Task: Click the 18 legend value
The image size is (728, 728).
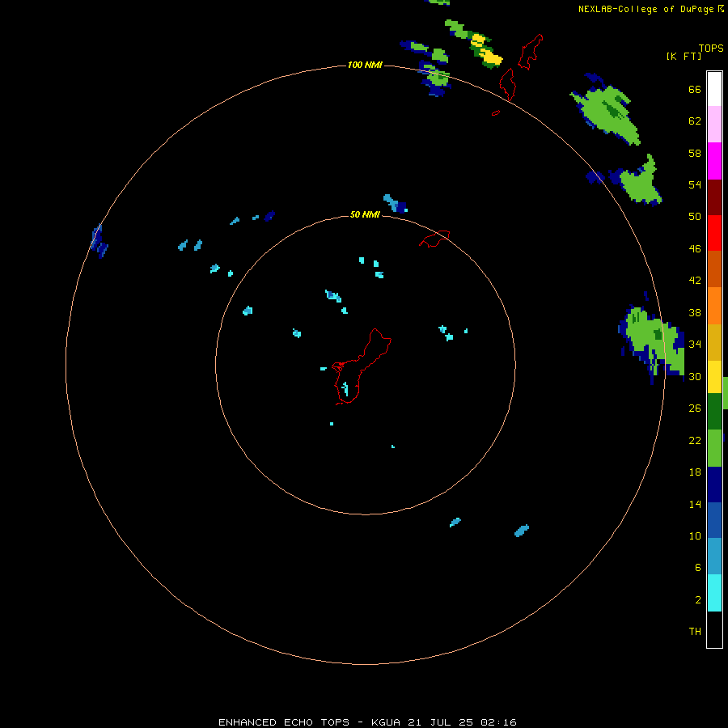Action: (x=695, y=472)
